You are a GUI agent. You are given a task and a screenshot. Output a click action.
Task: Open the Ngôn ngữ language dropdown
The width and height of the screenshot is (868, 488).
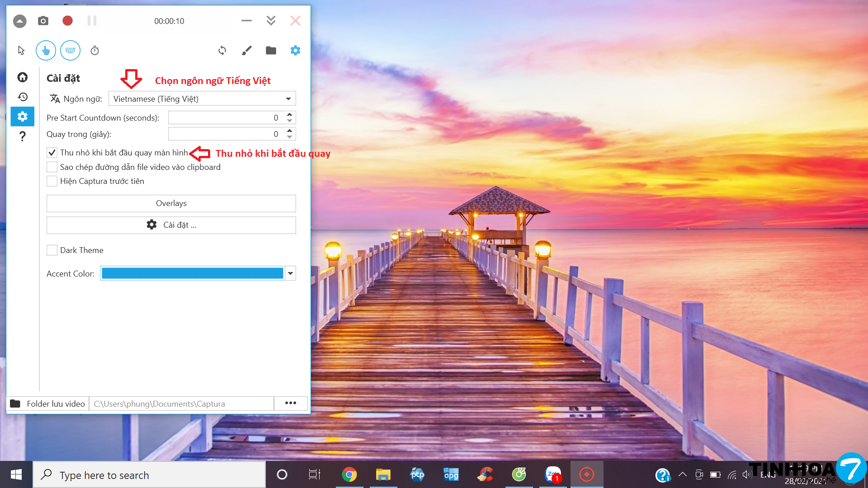pyautogui.click(x=202, y=99)
